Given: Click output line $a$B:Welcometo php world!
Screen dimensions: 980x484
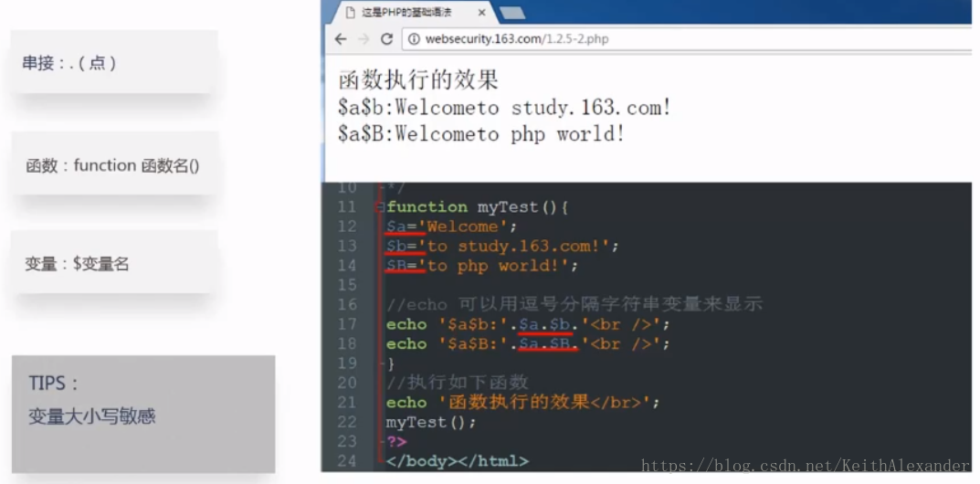Looking at the screenshot, I should coord(481,133).
